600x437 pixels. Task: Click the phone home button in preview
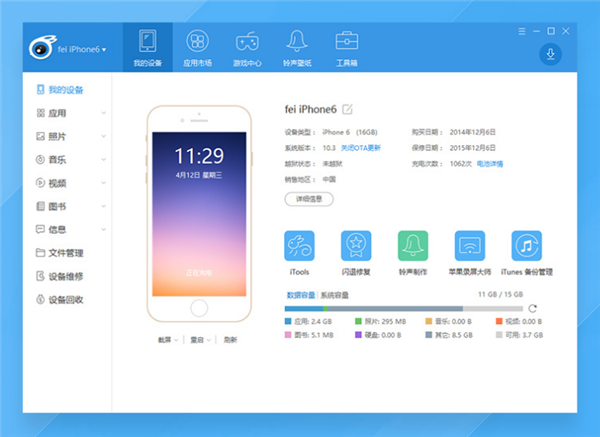[199, 308]
